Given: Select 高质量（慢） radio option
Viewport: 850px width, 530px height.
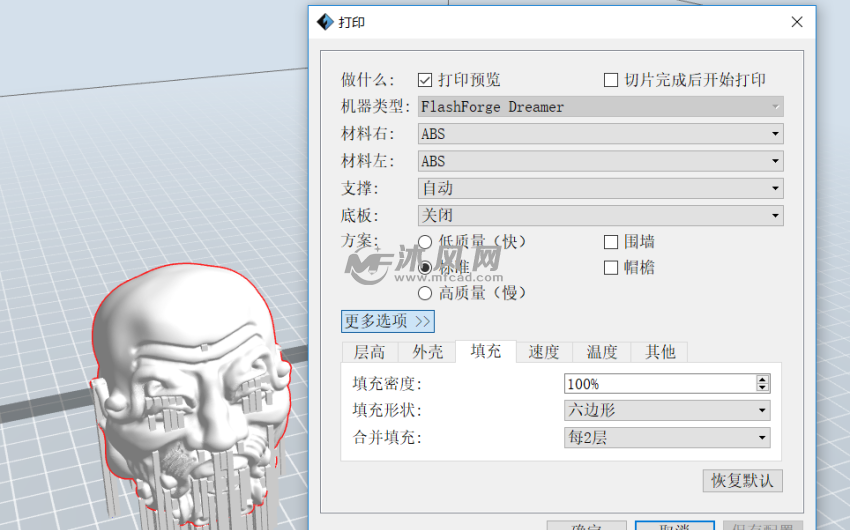Looking at the screenshot, I should 425,293.
